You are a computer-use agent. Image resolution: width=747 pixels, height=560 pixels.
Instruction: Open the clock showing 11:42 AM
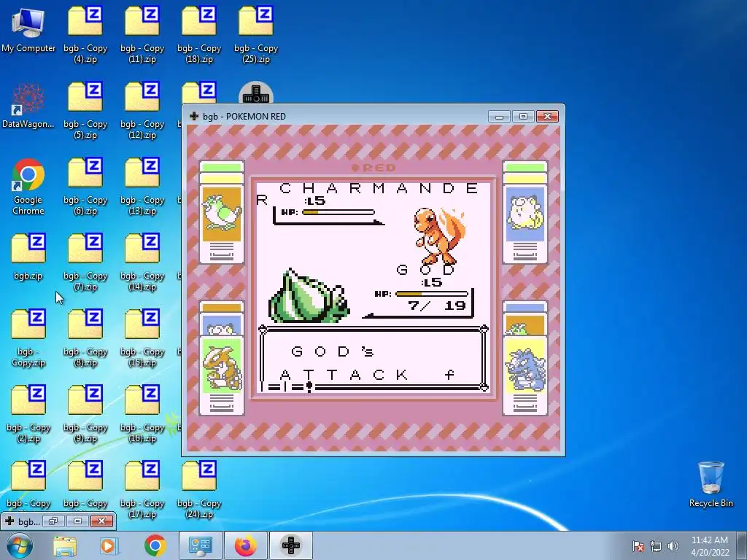click(710, 546)
